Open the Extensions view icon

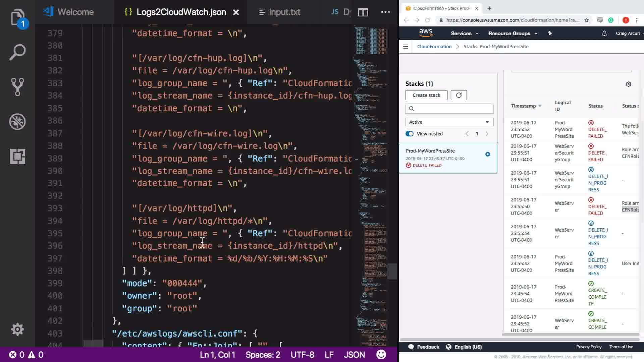click(17, 156)
